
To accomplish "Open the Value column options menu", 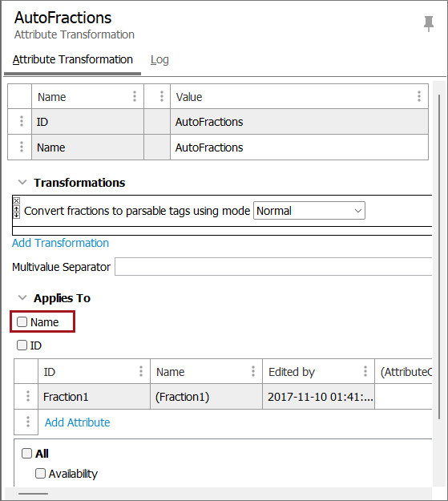I will 419,96.
